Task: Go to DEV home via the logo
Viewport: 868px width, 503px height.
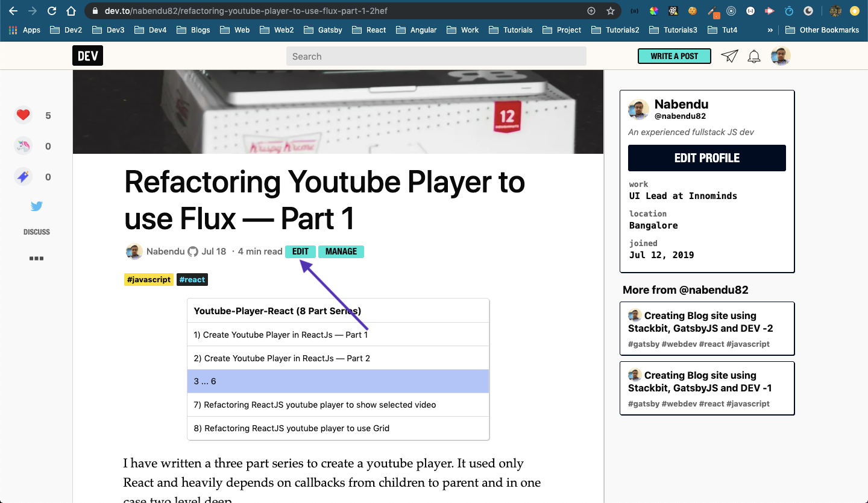Action: [x=87, y=56]
